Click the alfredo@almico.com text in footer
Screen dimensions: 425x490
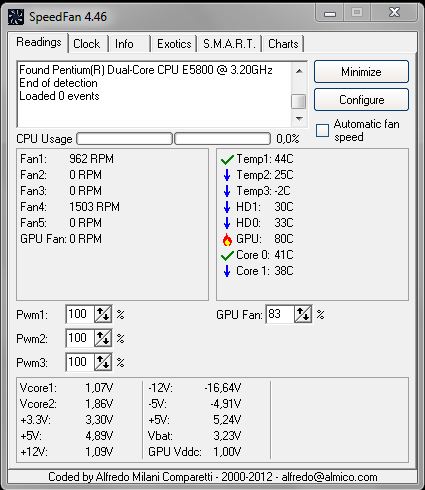tap(329, 477)
